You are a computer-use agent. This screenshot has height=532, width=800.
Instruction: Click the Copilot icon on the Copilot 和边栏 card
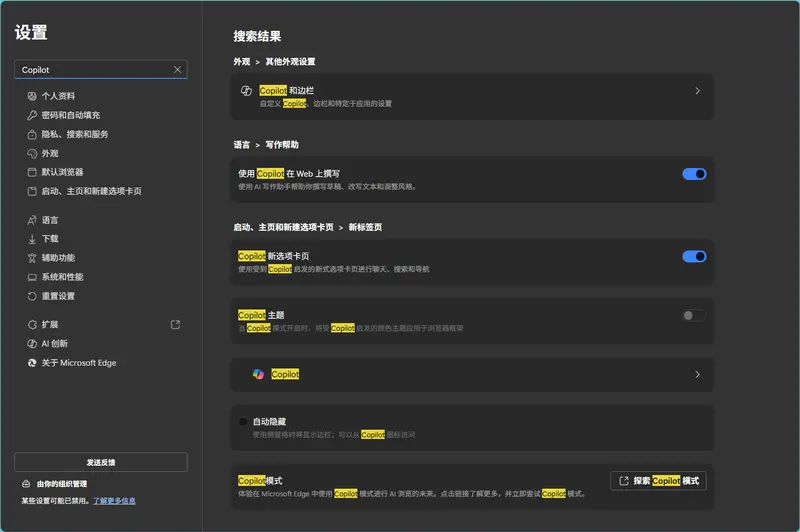(x=246, y=91)
